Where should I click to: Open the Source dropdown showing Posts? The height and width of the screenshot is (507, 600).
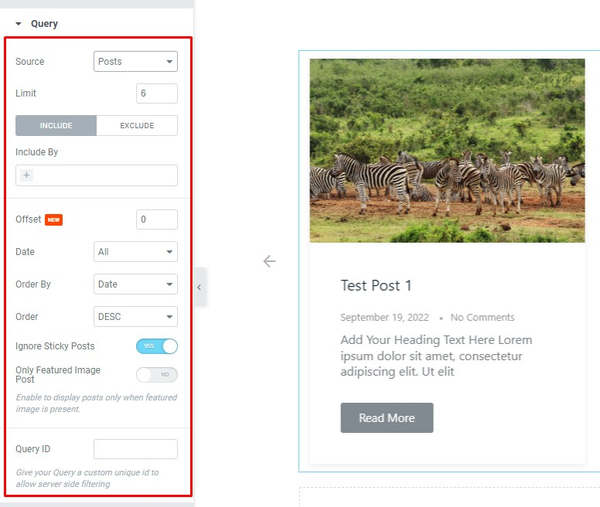click(135, 61)
